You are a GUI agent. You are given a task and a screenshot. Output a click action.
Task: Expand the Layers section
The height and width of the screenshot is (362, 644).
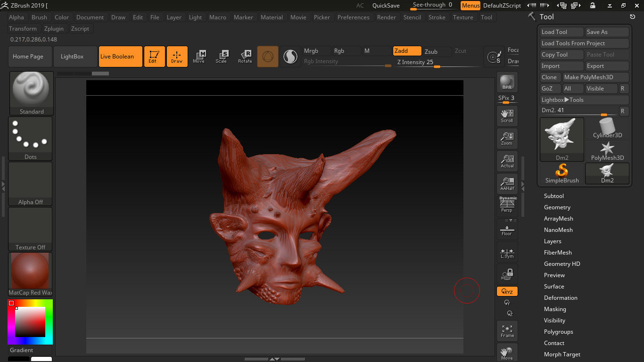[553, 241]
